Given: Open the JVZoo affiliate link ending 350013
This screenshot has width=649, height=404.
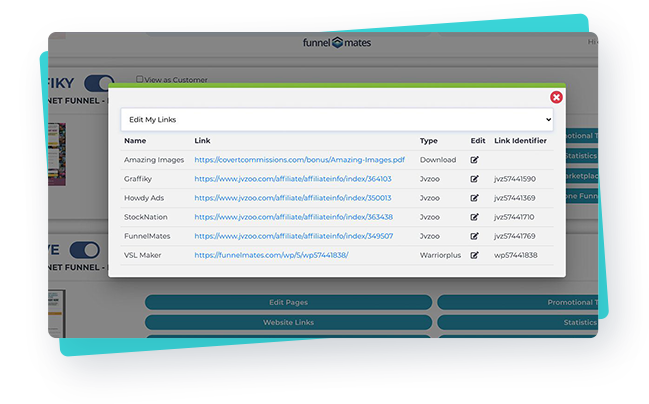Looking at the screenshot, I should 293,198.
